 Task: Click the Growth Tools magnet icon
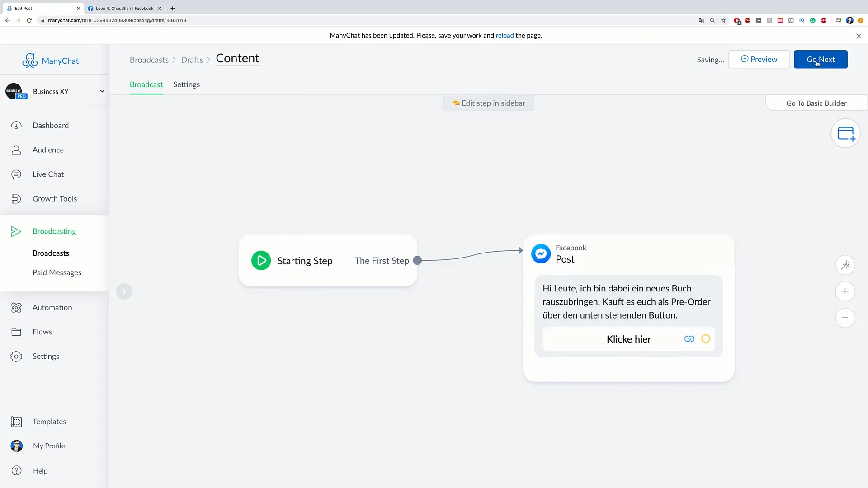click(x=16, y=199)
